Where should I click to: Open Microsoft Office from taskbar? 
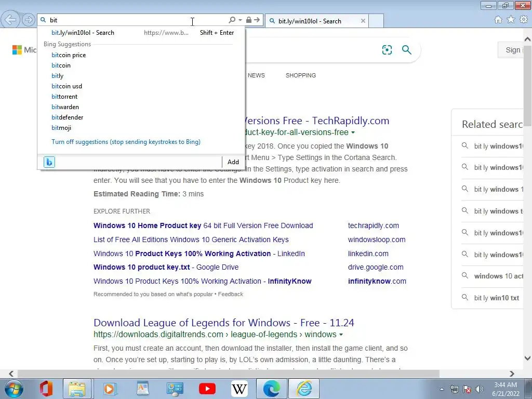click(46, 389)
